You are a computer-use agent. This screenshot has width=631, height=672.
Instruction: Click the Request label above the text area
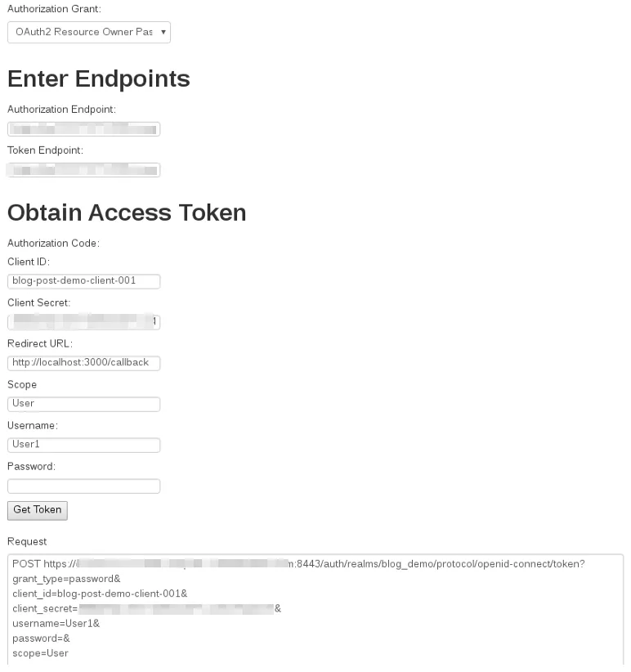27,542
